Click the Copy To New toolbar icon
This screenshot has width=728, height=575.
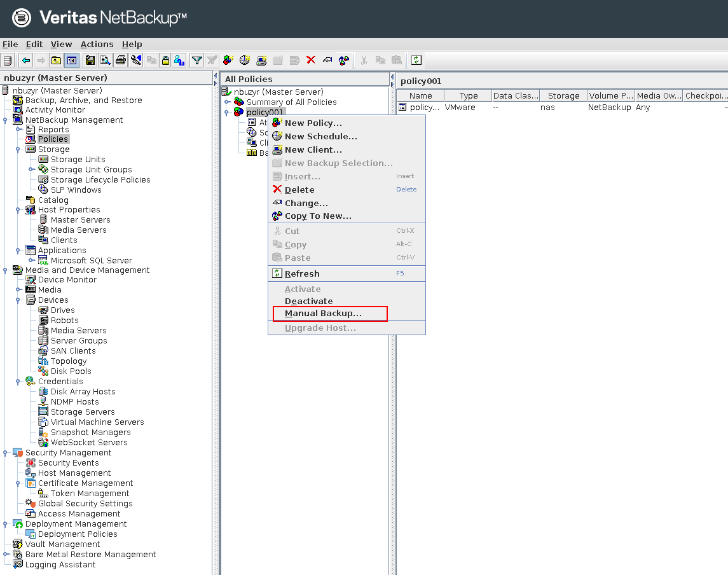pyautogui.click(x=344, y=60)
